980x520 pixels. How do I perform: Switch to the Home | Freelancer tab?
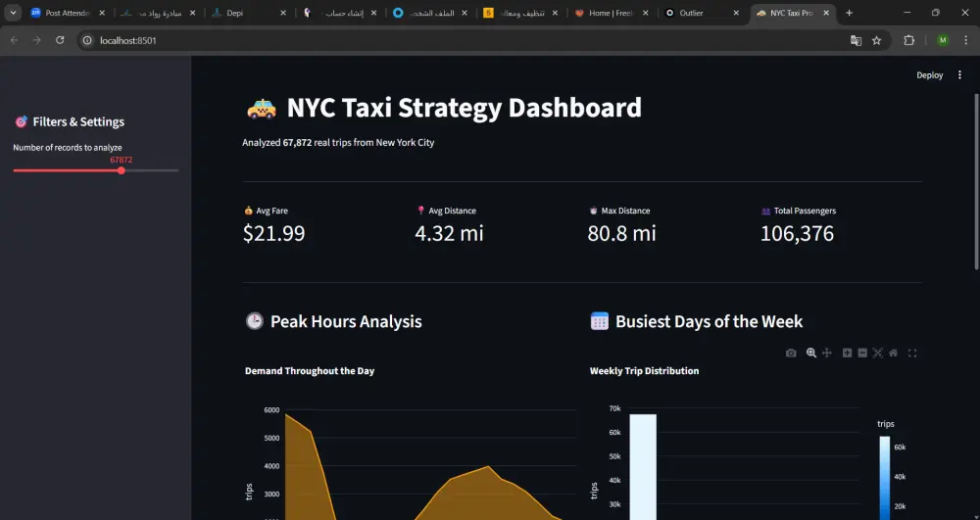(612, 13)
